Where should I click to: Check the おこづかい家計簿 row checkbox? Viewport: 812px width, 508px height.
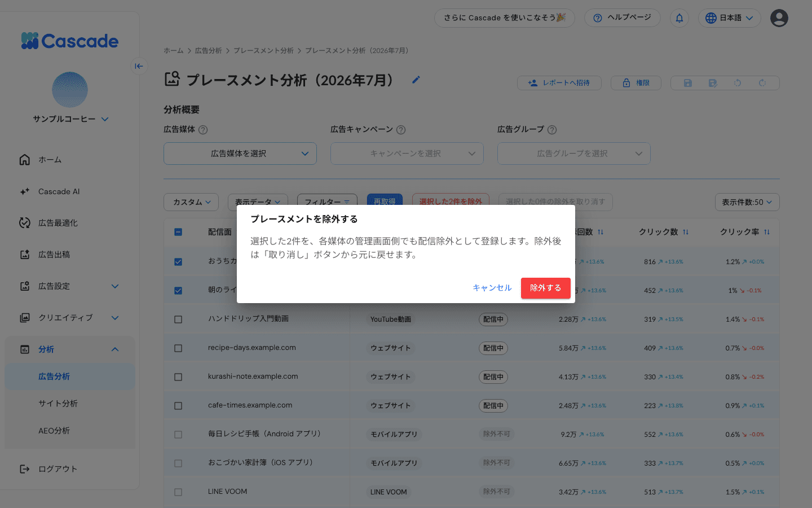pyautogui.click(x=178, y=463)
